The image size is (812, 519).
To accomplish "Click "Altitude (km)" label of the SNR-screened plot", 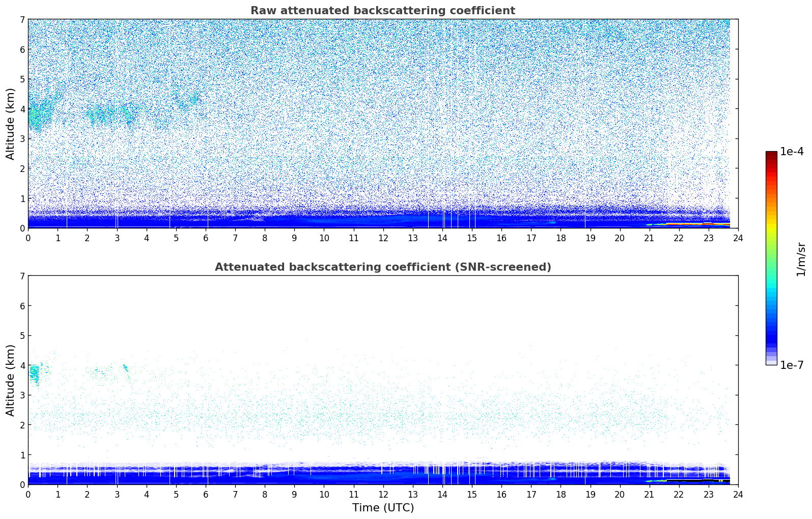I will 11,380.
